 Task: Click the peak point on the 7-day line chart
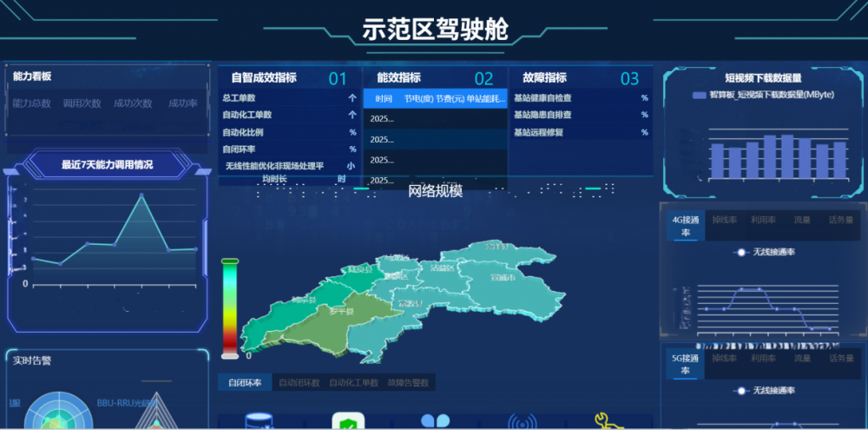(141, 196)
